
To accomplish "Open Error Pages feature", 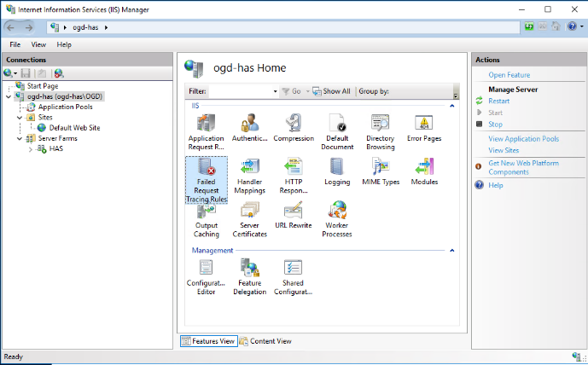I will pyautogui.click(x=424, y=128).
